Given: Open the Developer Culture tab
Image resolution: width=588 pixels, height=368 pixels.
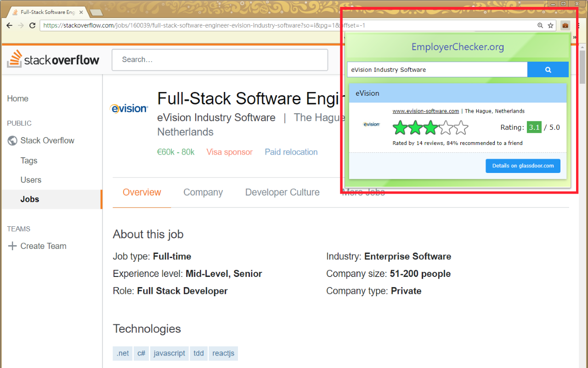Looking at the screenshot, I should 282,192.
